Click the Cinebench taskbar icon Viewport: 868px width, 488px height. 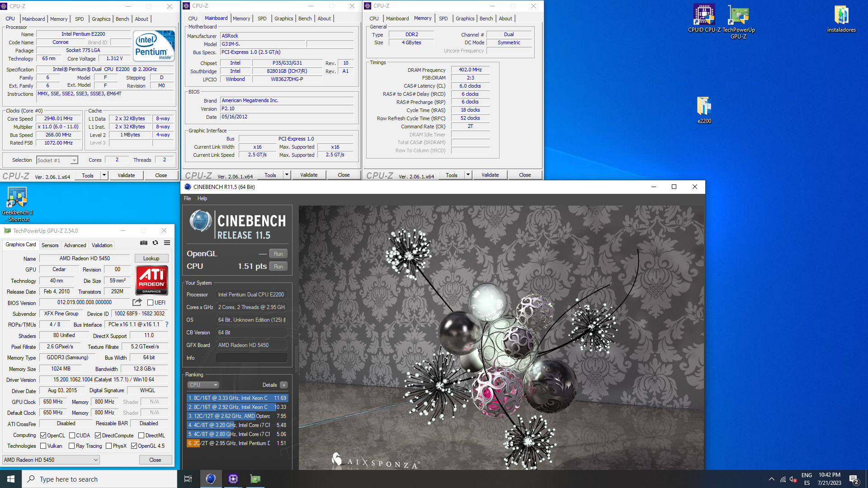coord(211,479)
